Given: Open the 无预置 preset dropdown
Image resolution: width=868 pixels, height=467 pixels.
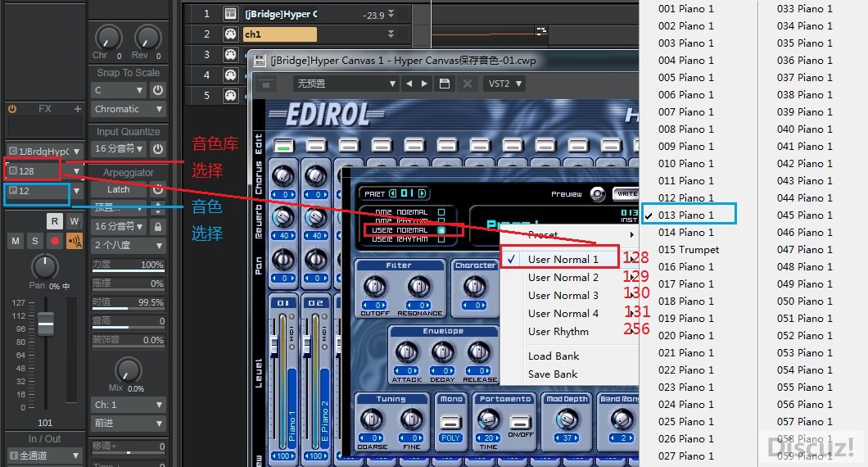Looking at the screenshot, I should 346,84.
